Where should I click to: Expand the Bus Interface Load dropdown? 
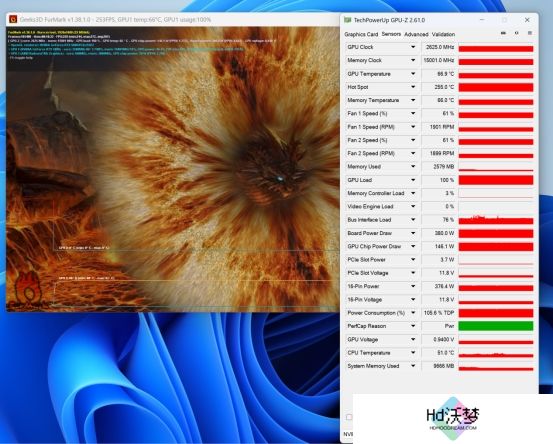(x=413, y=220)
